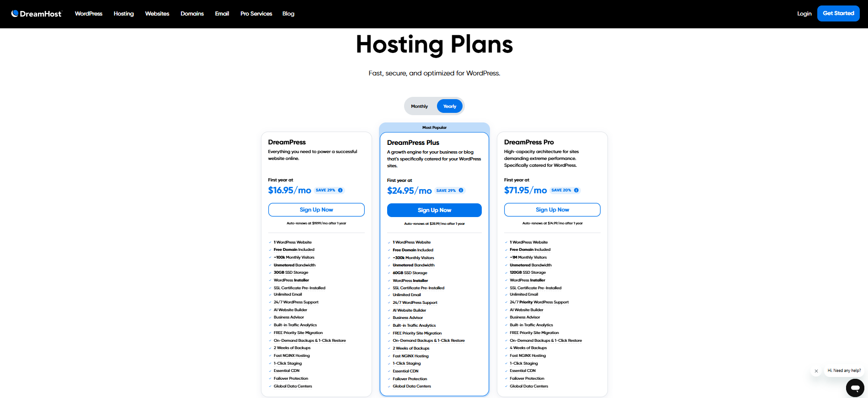This screenshot has height=398, width=868.
Task: Select Yearly billing option
Action: point(449,106)
